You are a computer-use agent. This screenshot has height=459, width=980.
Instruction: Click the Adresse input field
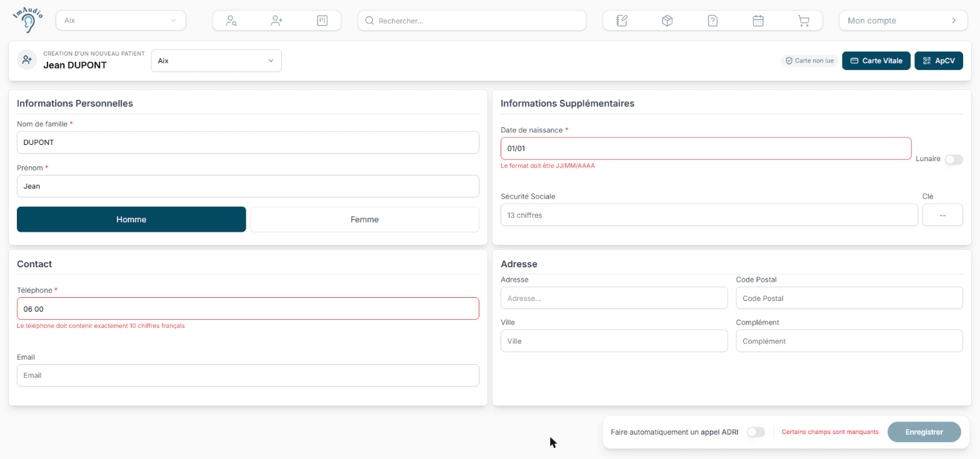614,298
